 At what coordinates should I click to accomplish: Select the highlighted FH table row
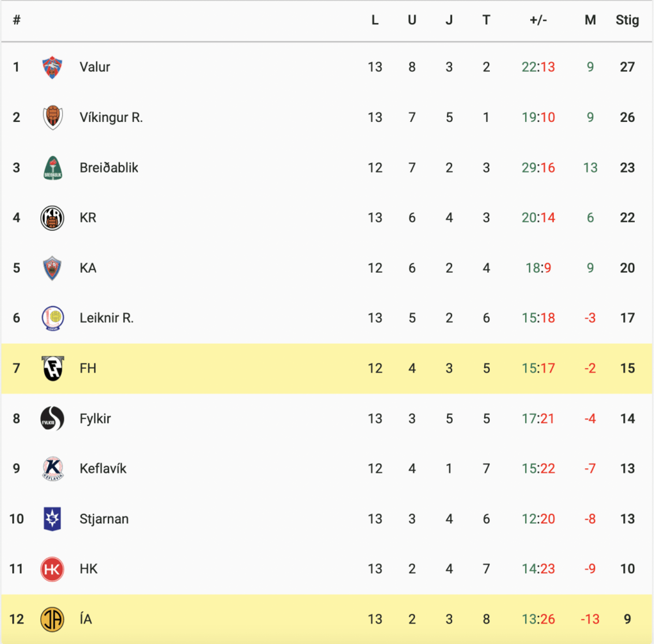(x=326, y=368)
